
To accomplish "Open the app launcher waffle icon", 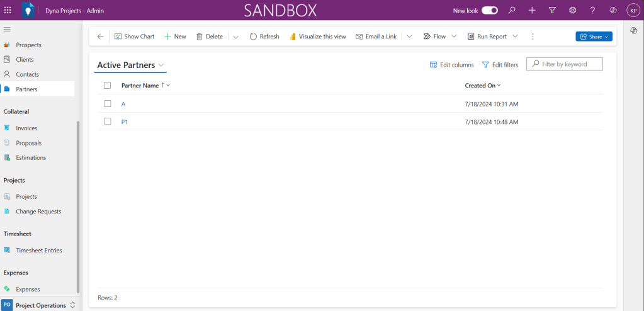I will coord(8,10).
